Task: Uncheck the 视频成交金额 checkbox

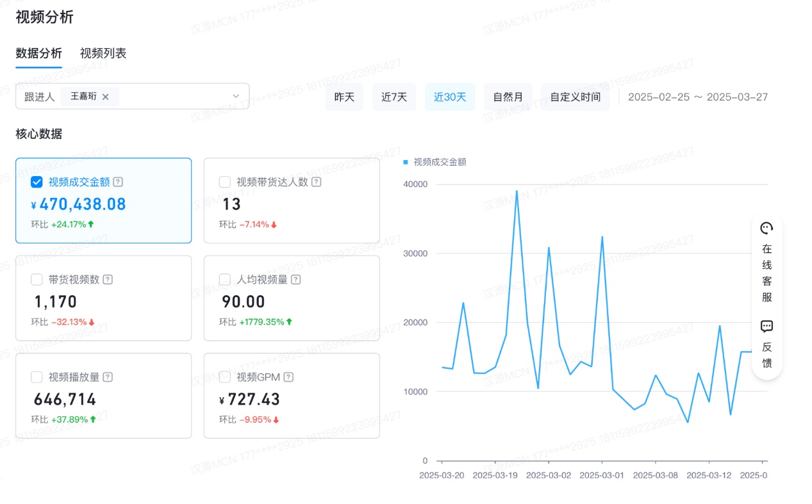Action: [x=37, y=182]
